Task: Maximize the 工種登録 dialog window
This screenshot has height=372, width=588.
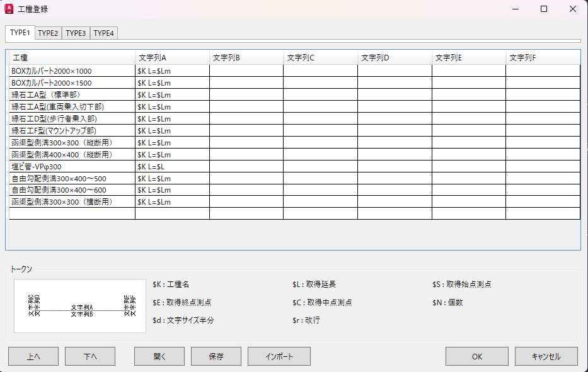Action: click(x=544, y=9)
